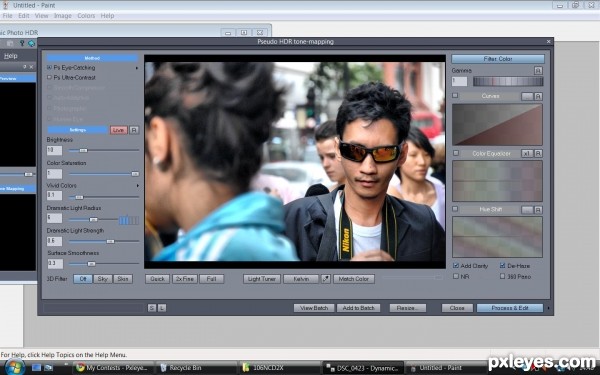This screenshot has height=375, width=600.
Task: Open the Windows Start orb
Action: pos(14,367)
